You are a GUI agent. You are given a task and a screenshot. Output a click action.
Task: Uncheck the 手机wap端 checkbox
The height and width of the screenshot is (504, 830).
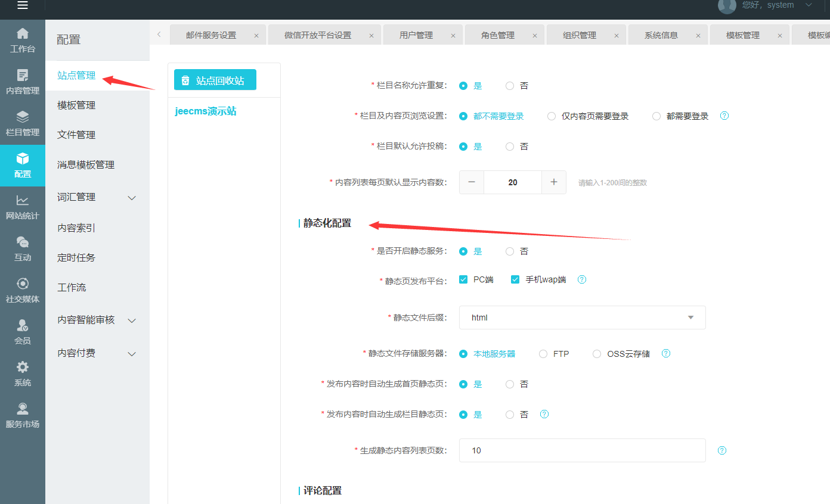(515, 279)
